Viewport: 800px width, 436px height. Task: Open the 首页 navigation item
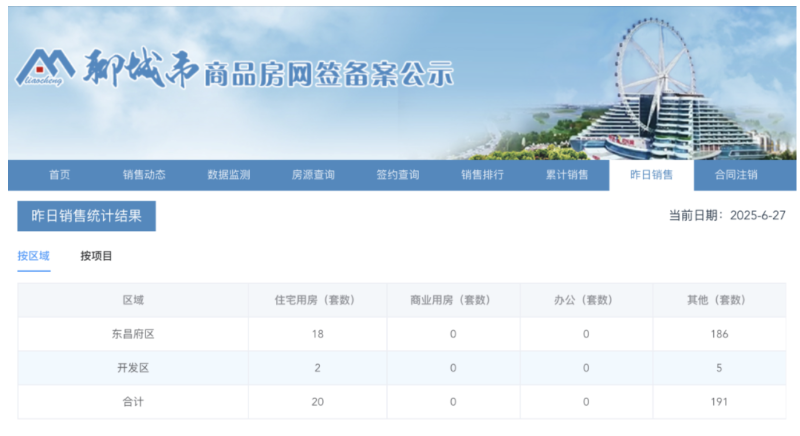tap(60, 175)
